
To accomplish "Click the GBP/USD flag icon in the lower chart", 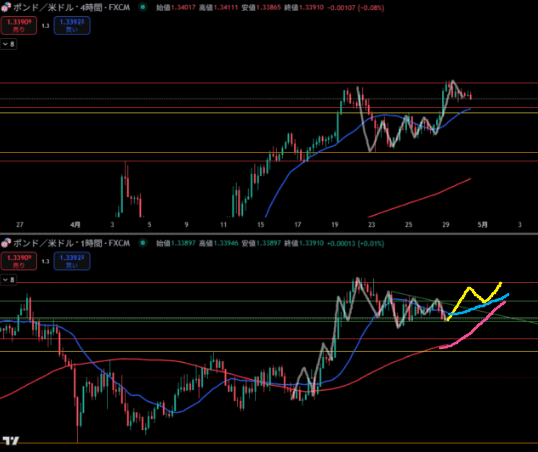I will click(x=6, y=243).
